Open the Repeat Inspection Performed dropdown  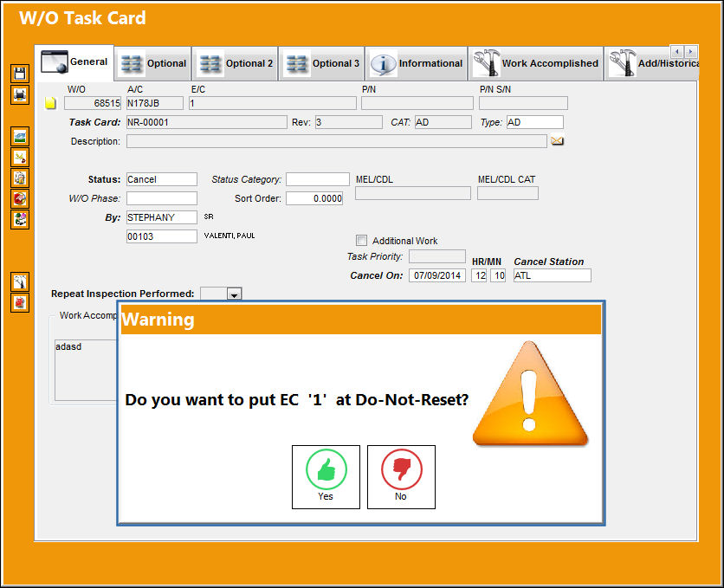point(234,294)
